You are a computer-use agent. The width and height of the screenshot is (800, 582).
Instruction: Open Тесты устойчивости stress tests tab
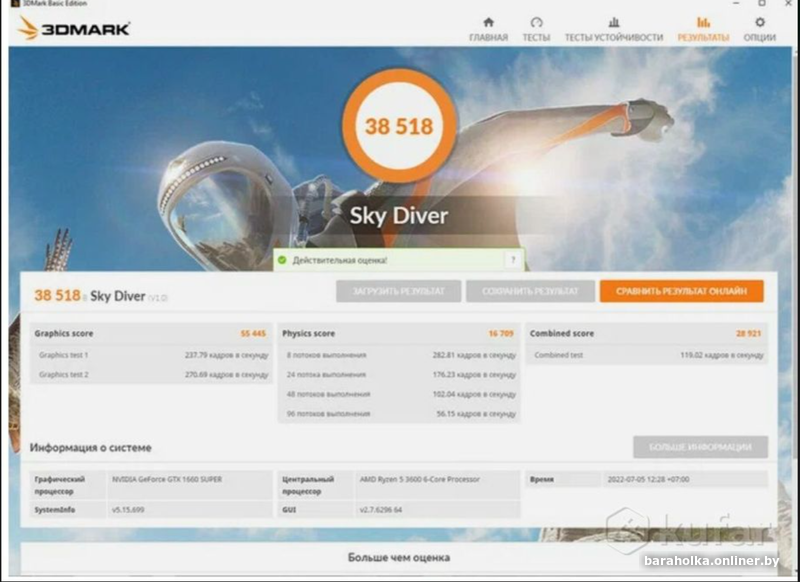613,22
